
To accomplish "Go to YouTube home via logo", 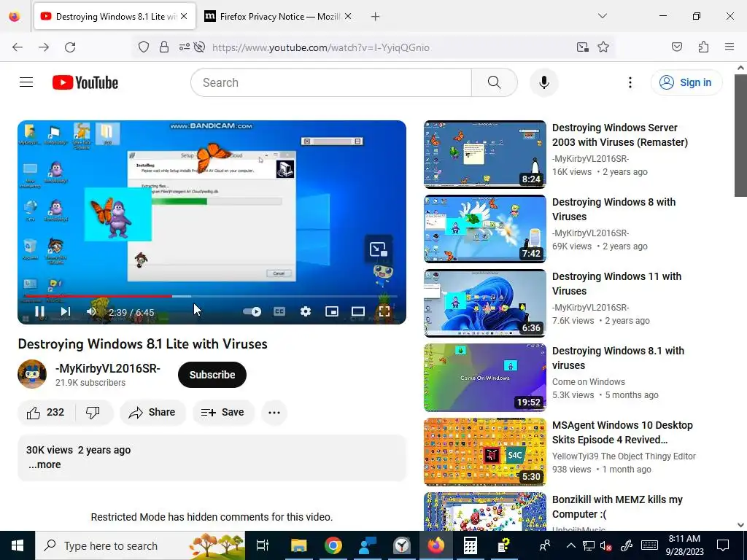I will click(85, 82).
